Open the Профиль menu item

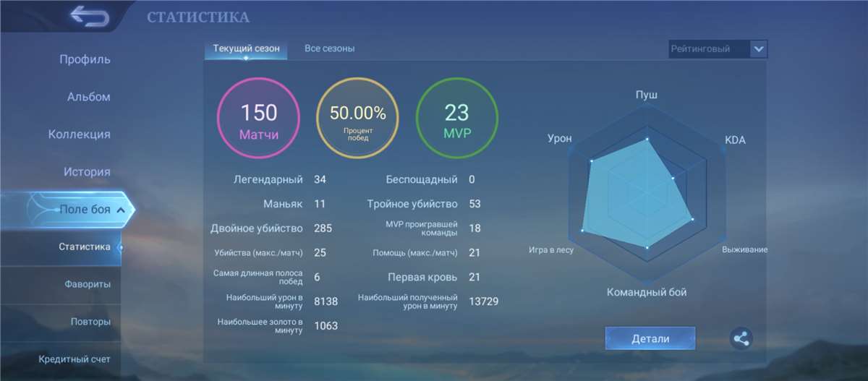pyautogui.click(x=85, y=59)
